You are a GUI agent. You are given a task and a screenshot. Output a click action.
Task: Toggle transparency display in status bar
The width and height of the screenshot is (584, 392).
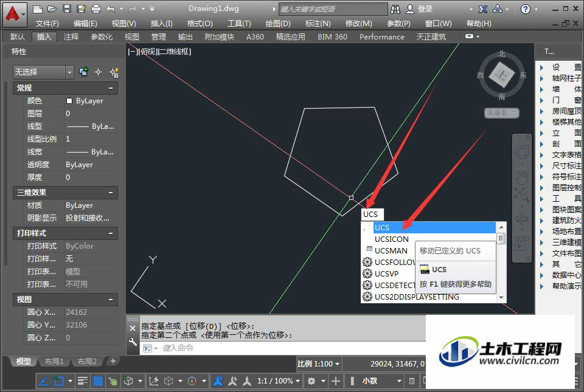[x=97, y=381]
